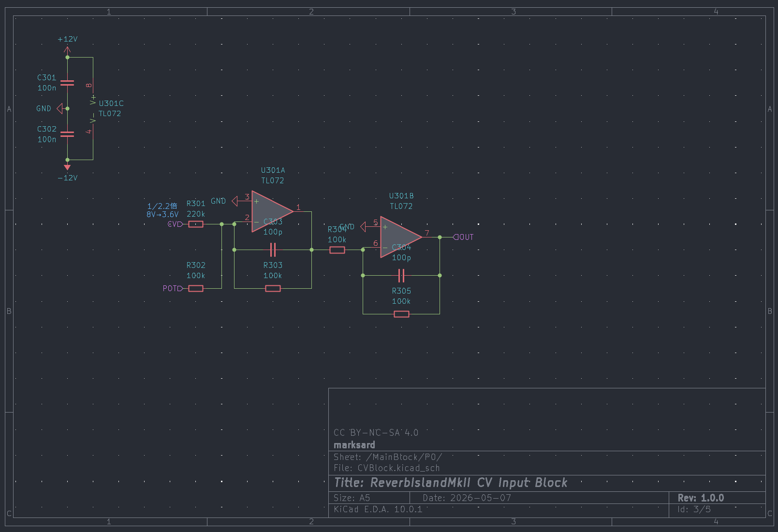Select the CV hierarchical input label

click(x=175, y=224)
